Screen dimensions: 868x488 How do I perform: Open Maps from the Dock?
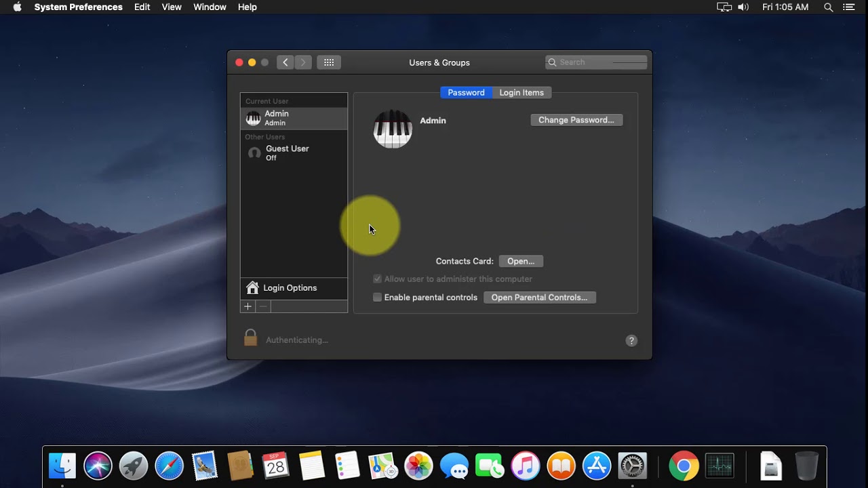coord(382,466)
